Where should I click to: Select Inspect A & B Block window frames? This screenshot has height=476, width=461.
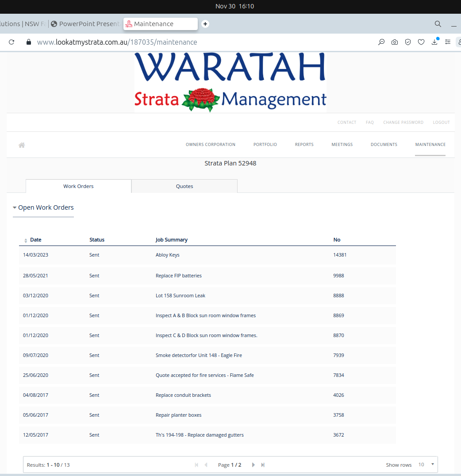coord(206,315)
